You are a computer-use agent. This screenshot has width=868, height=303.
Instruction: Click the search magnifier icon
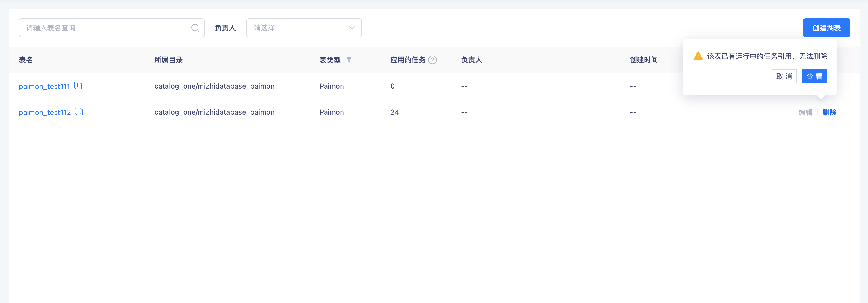(195, 28)
